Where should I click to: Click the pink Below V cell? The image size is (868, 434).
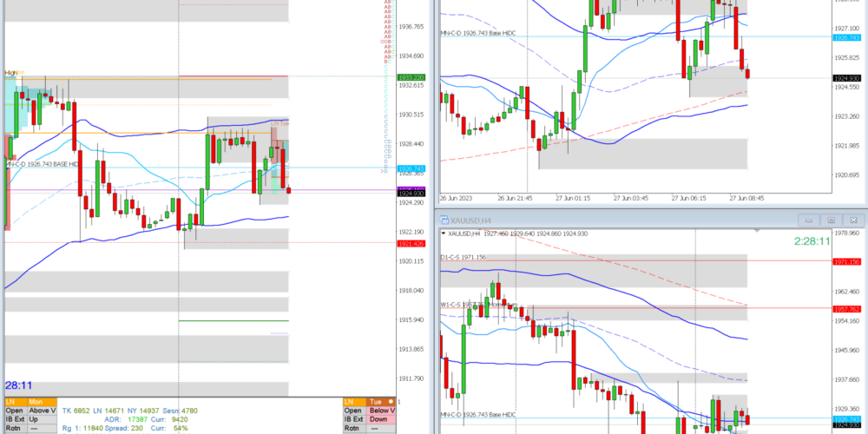pos(380,411)
